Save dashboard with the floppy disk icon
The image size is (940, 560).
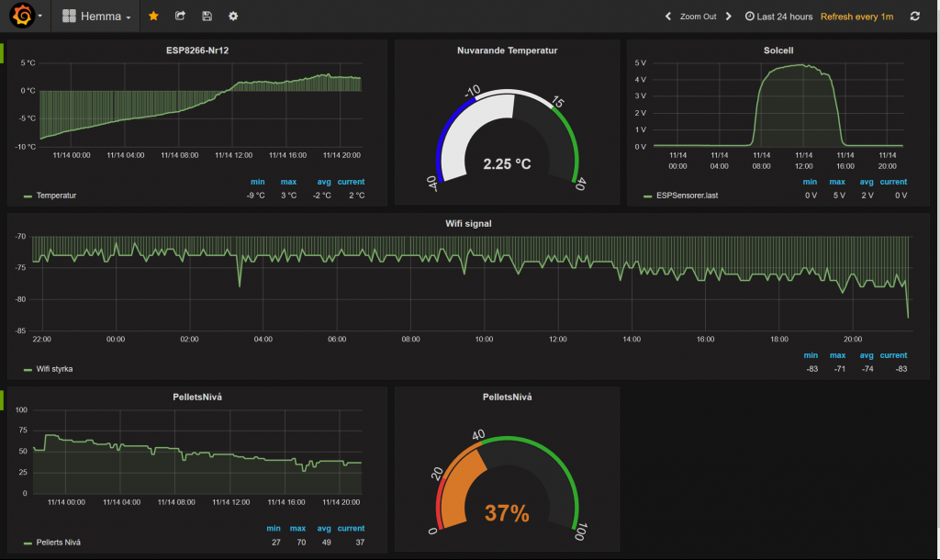207,17
